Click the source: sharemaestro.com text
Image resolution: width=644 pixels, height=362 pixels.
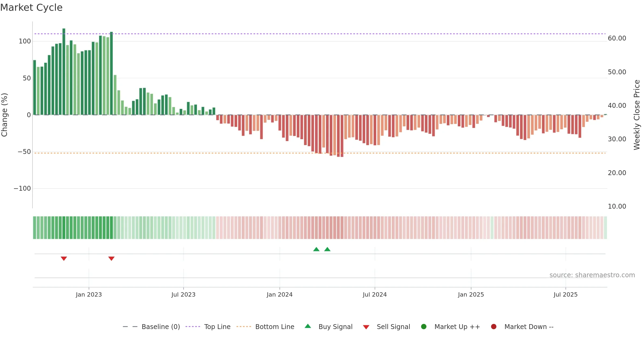click(x=592, y=275)
